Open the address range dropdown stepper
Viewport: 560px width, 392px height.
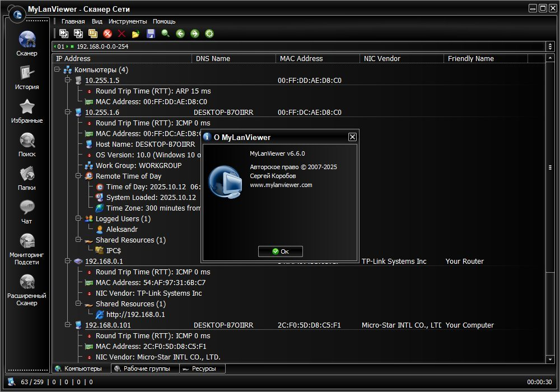pyautogui.click(x=550, y=46)
